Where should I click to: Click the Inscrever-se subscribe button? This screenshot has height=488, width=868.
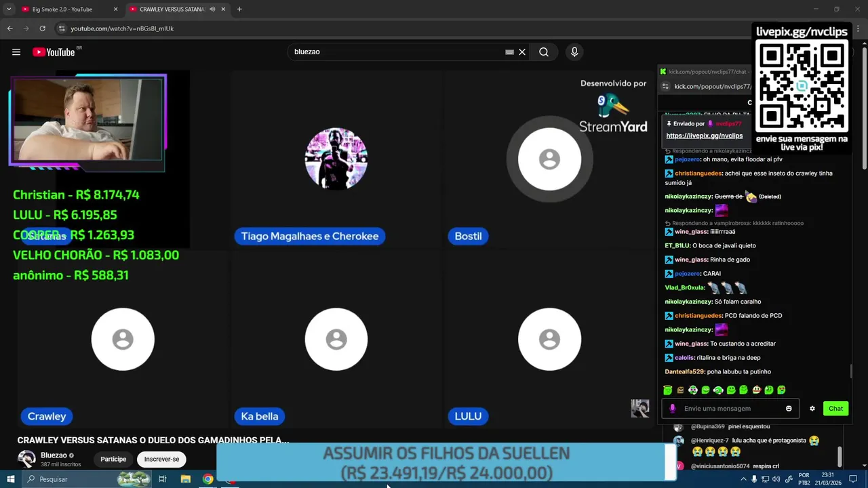[x=161, y=460]
